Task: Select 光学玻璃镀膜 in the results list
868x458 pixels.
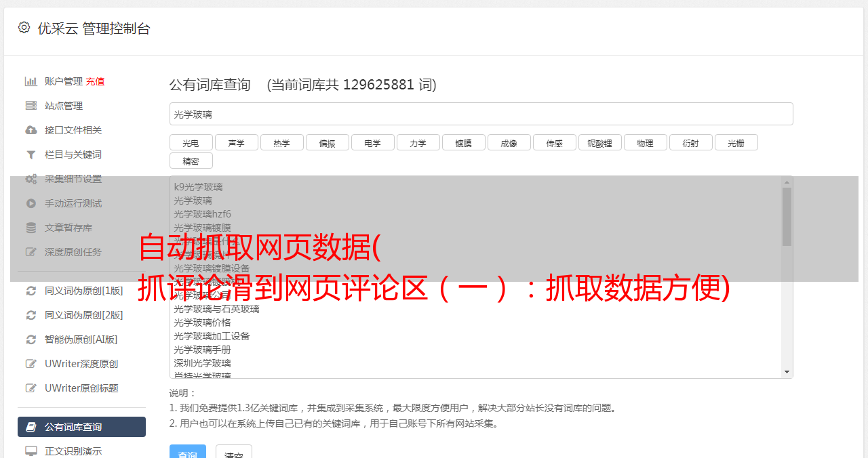Action: (x=477, y=228)
